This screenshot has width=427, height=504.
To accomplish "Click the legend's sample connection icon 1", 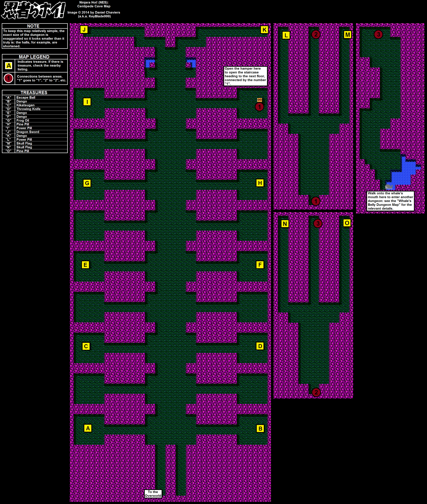I will pyautogui.click(x=8, y=78).
